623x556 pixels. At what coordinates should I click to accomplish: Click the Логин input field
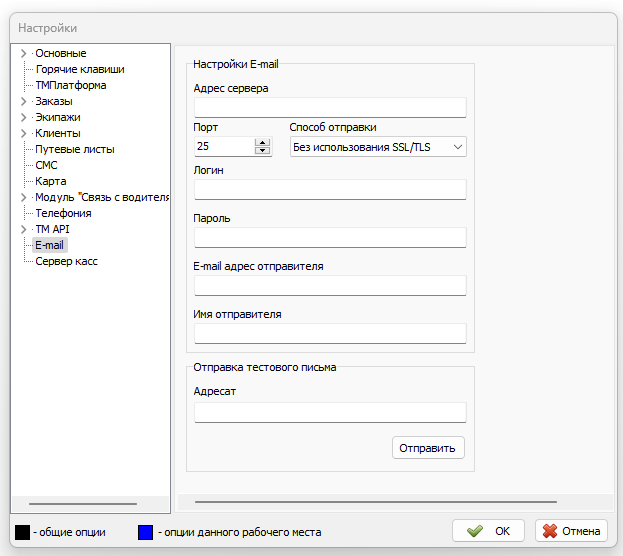coord(330,190)
